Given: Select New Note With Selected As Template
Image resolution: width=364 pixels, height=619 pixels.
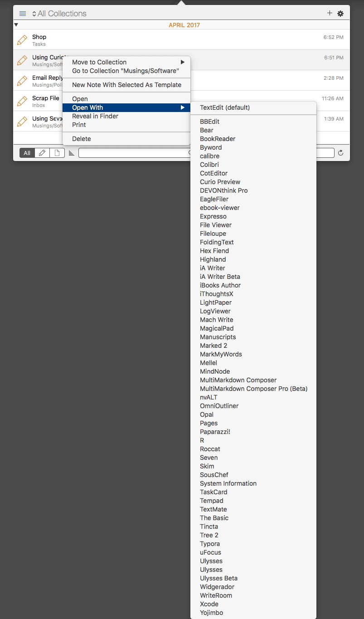Looking at the screenshot, I should pyautogui.click(x=126, y=85).
